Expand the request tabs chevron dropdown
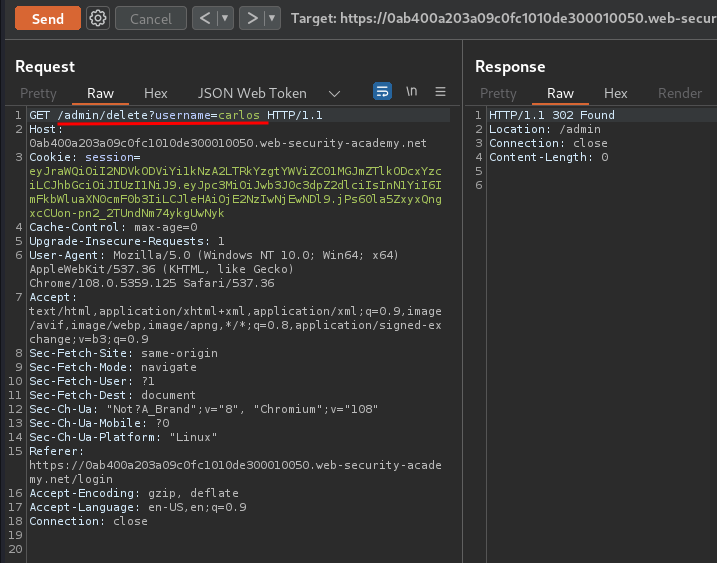Image resolution: width=717 pixels, height=563 pixels. [x=334, y=94]
